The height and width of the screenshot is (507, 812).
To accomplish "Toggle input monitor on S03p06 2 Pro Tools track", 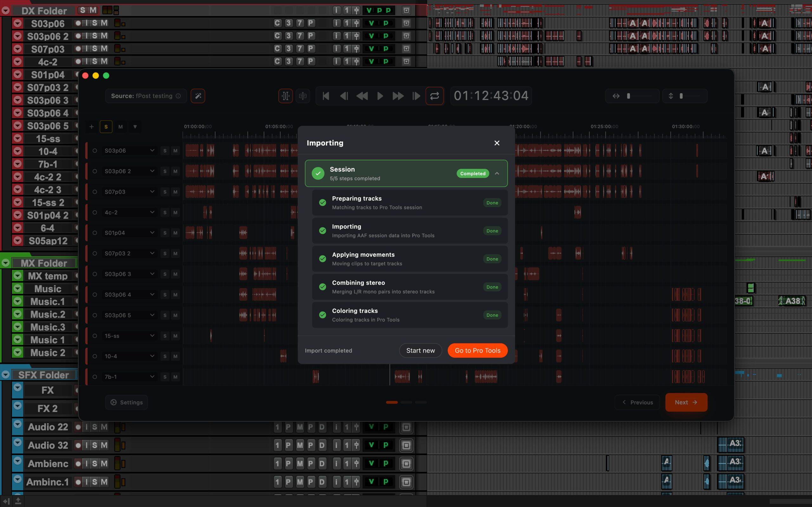I will click(87, 36).
